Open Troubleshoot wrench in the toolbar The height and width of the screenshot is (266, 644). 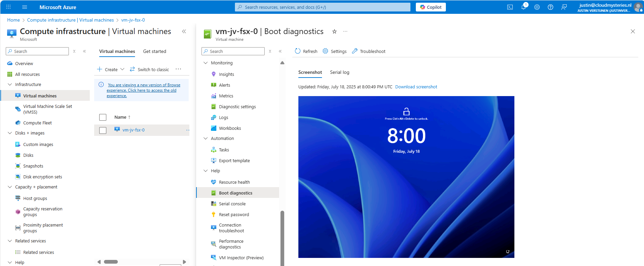point(355,51)
